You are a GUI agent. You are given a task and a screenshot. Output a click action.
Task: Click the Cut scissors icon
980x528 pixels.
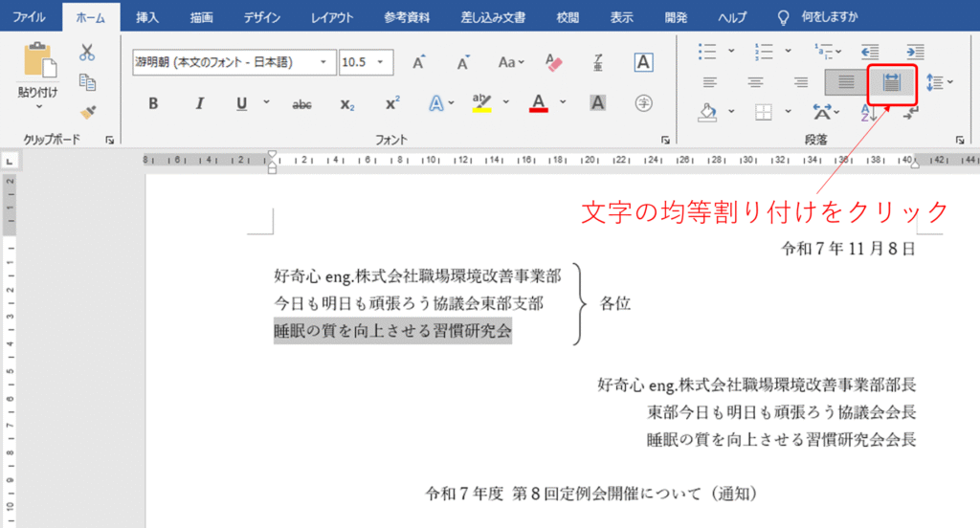[x=88, y=52]
